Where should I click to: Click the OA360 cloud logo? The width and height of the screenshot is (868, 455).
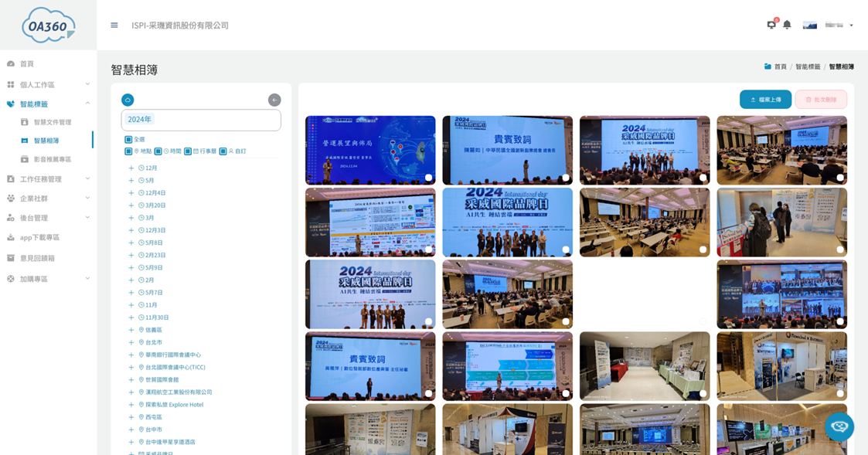coord(48,25)
